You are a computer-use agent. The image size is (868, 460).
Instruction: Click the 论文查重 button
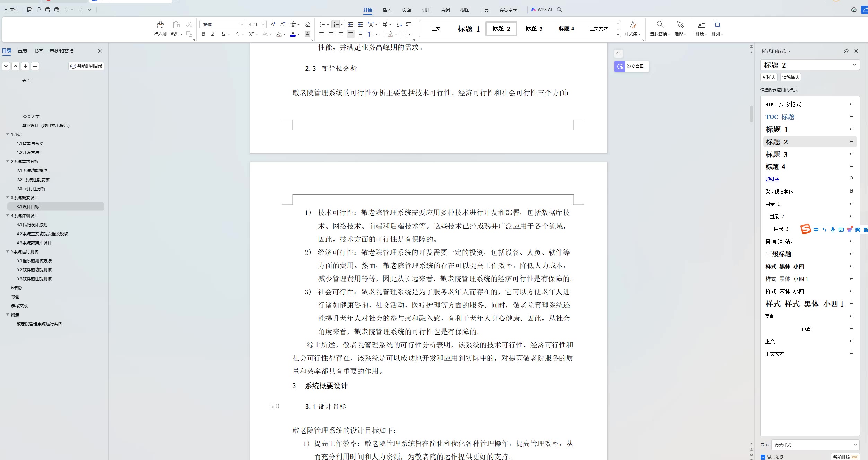[631, 67]
